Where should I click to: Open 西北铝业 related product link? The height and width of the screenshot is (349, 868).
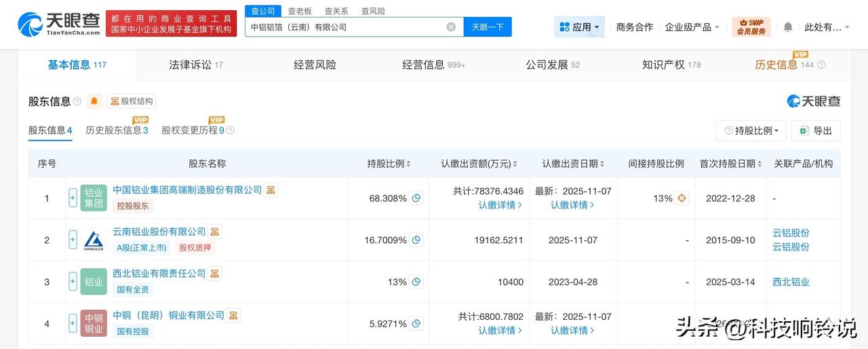tap(791, 282)
